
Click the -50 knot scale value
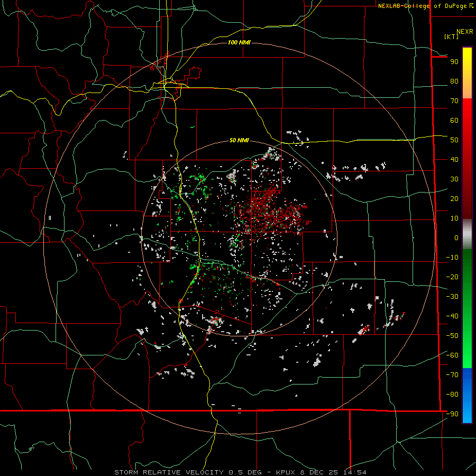pyautogui.click(x=452, y=336)
